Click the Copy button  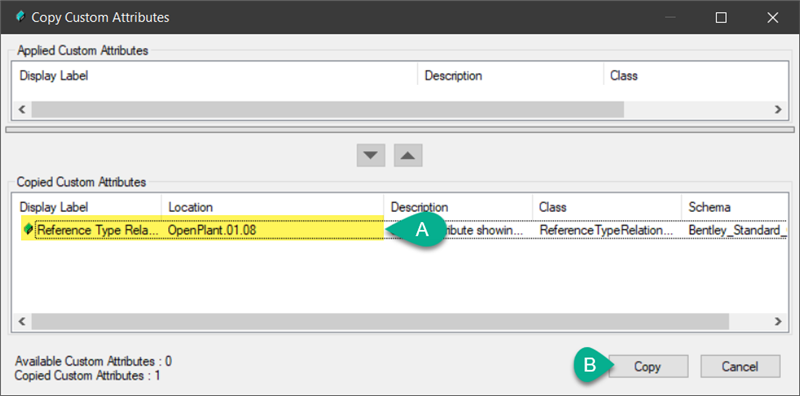pos(648,366)
